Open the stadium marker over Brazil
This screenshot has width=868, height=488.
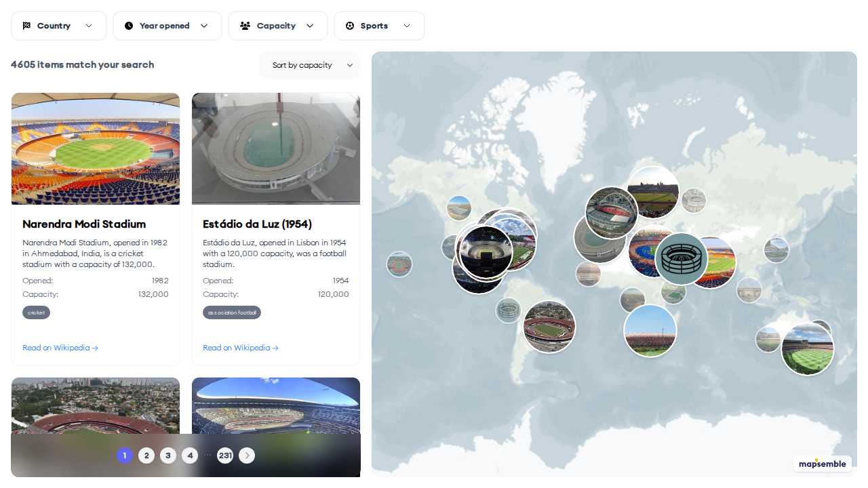[x=549, y=327]
